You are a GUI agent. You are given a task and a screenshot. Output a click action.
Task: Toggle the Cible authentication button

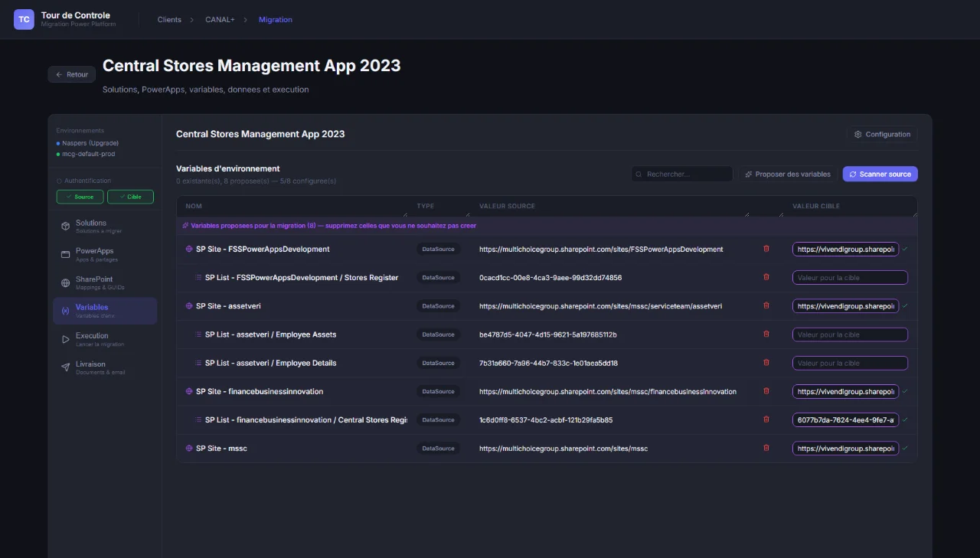coord(130,197)
